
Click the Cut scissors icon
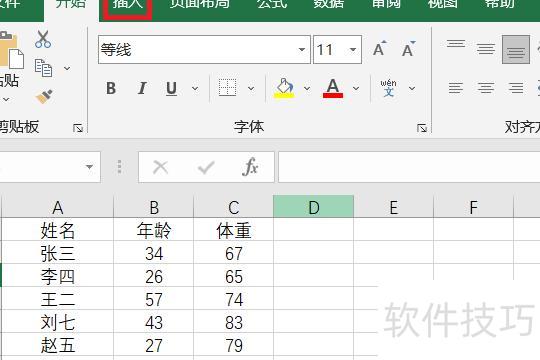tap(43, 39)
